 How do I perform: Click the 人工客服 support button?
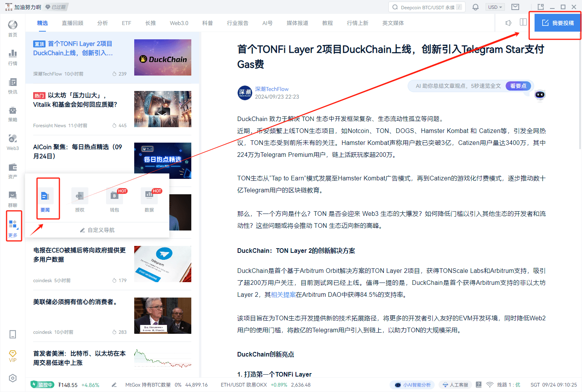tap(455, 385)
